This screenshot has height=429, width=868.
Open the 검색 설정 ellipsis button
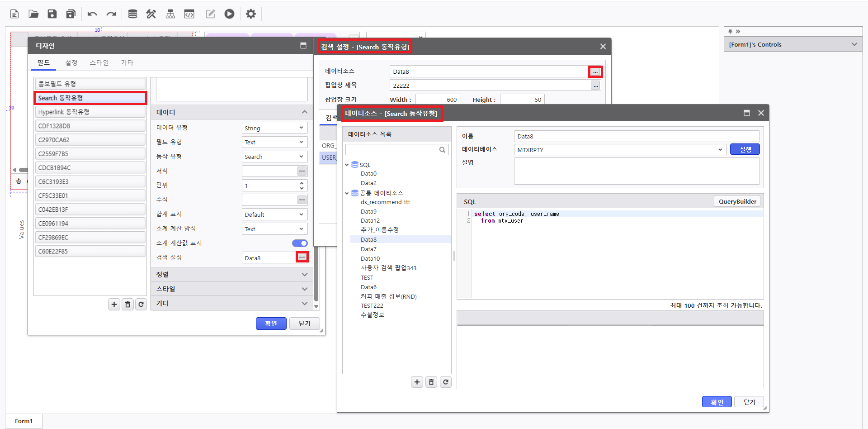click(302, 257)
